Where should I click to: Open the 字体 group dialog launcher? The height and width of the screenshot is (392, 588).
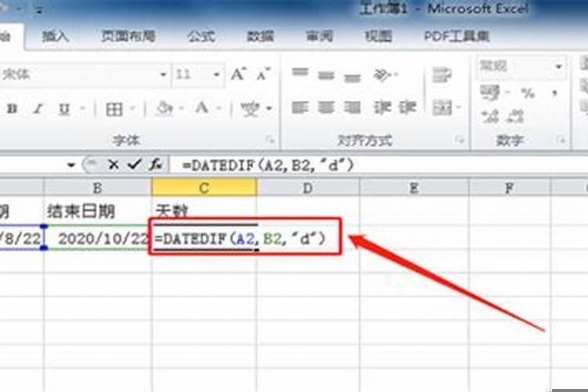[x=270, y=140]
